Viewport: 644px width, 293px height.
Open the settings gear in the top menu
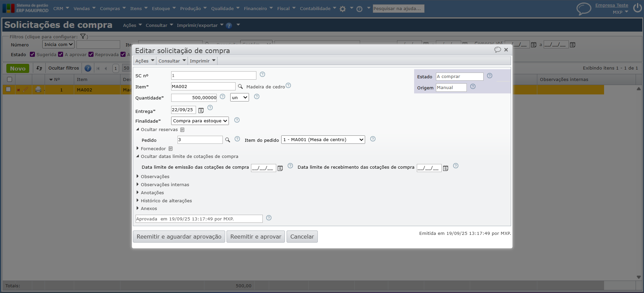point(343,9)
